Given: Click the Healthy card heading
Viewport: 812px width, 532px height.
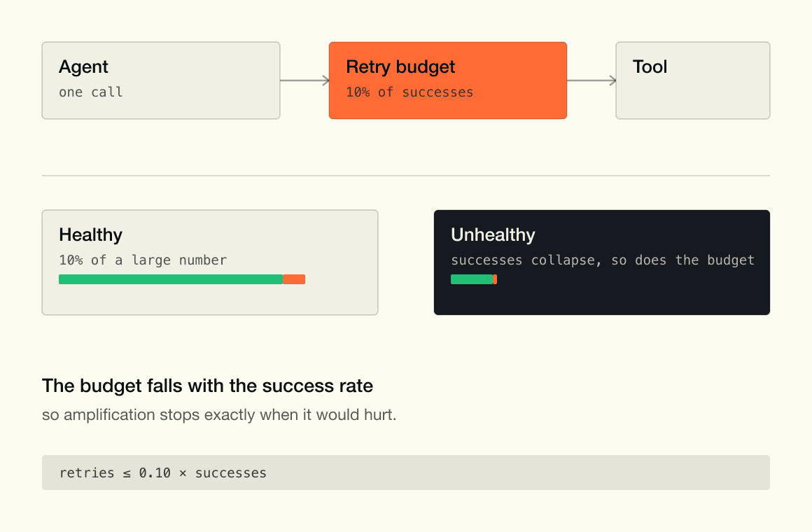Looking at the screenshot, I should (x=90, y=234).
